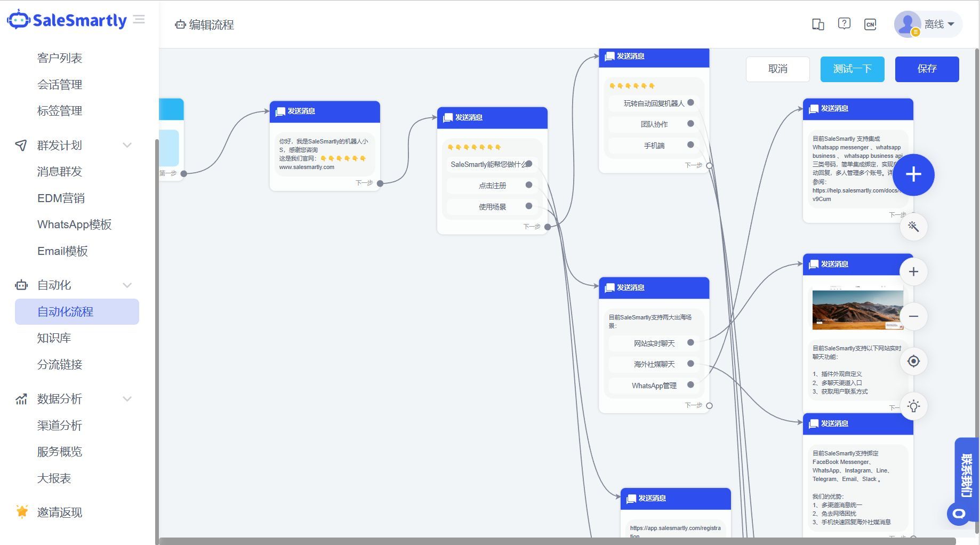Click the light bulb tips icon
Screen dimensions: 980x545
pyautogui.click(x=913, y=406)
